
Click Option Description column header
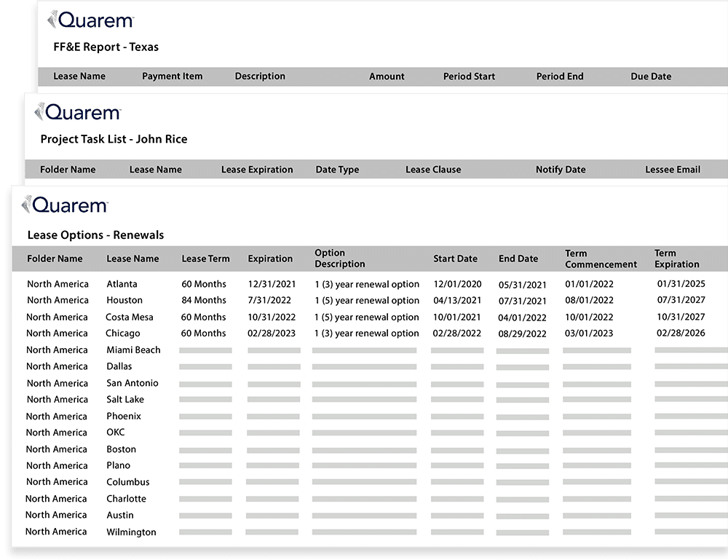[340, 259]
